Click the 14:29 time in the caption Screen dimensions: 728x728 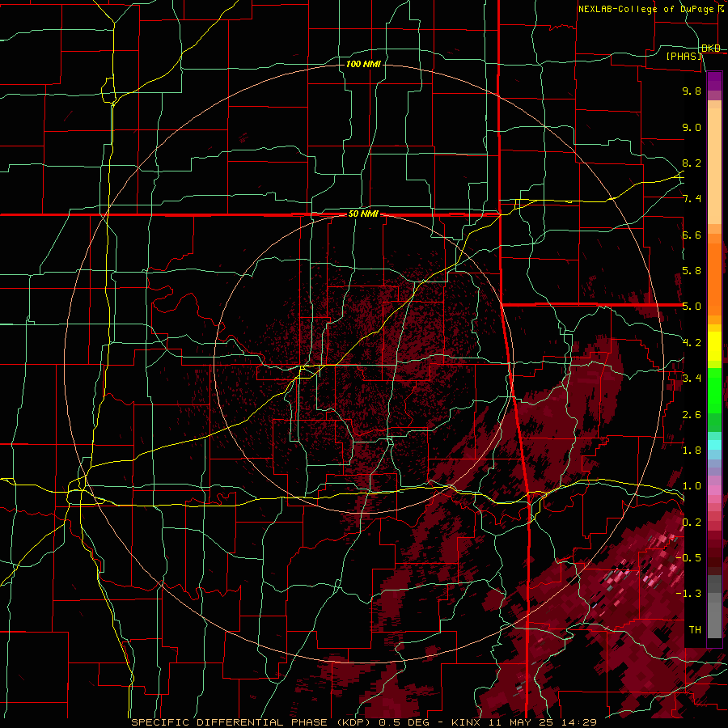(x=580, y=722)
